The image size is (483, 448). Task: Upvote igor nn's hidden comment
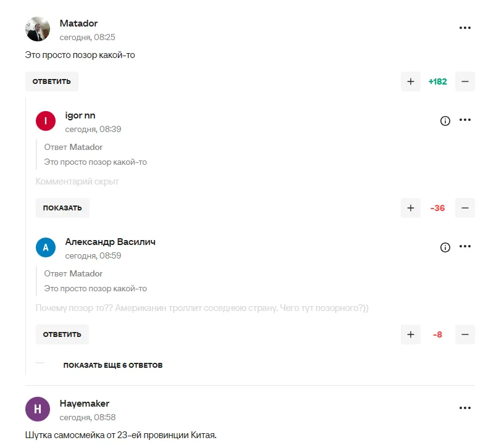click(410, 208)
